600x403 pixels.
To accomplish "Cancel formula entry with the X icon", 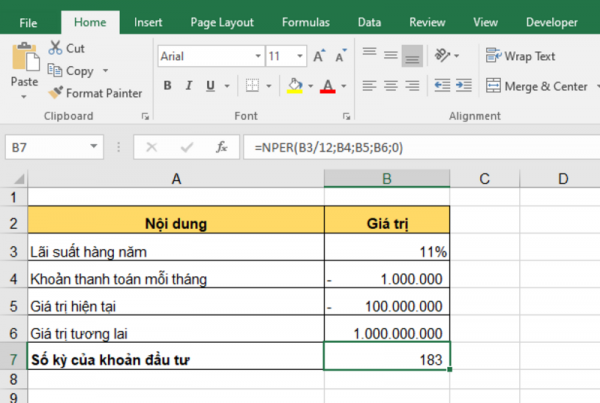I will tap(152, 147).
